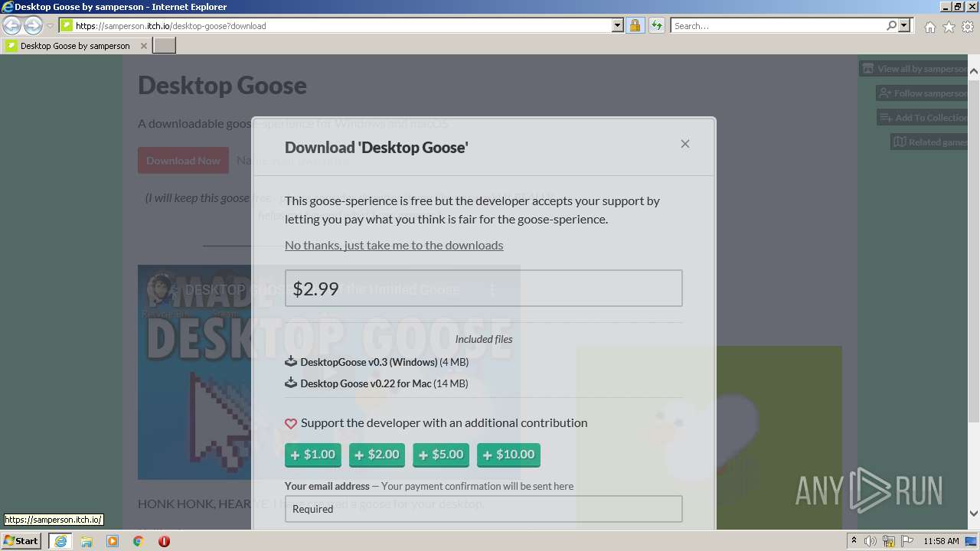Click the Home icon
This screenshot has height=551, width=980.
point(929,27)
